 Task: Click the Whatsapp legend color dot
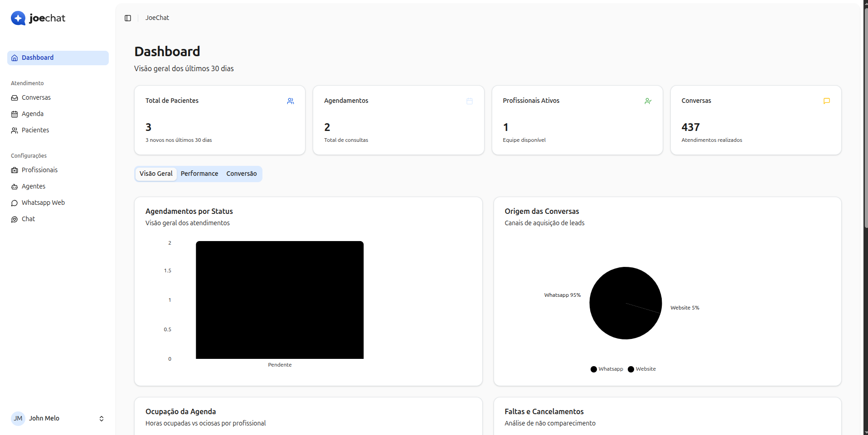pos(594,369)
